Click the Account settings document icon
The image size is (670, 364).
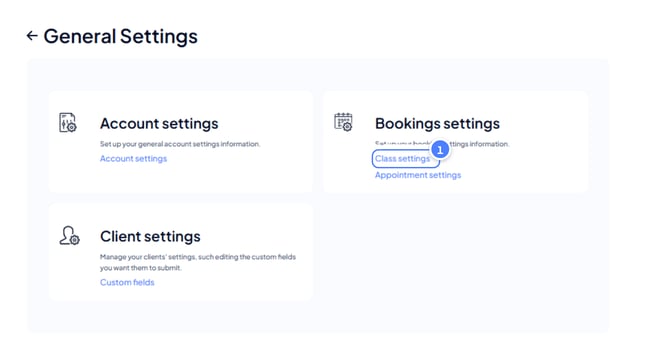click(68, 123)
